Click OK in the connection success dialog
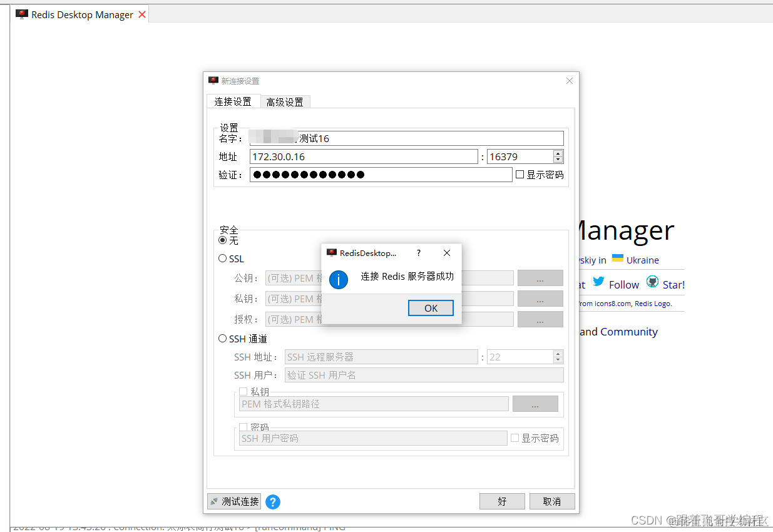 [431, 308]
